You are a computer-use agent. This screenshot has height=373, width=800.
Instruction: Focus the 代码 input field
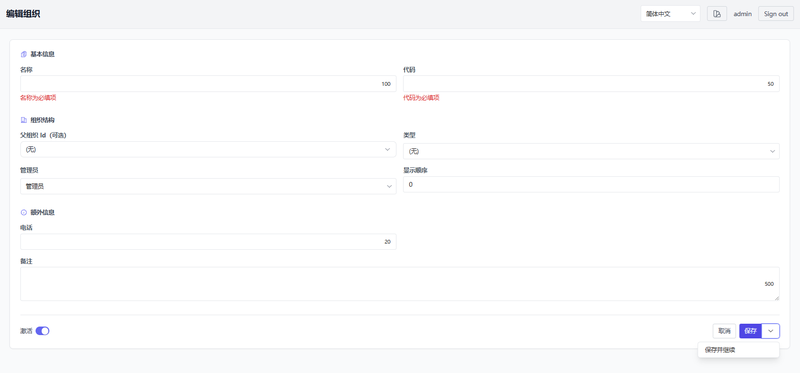coord(591,84)
